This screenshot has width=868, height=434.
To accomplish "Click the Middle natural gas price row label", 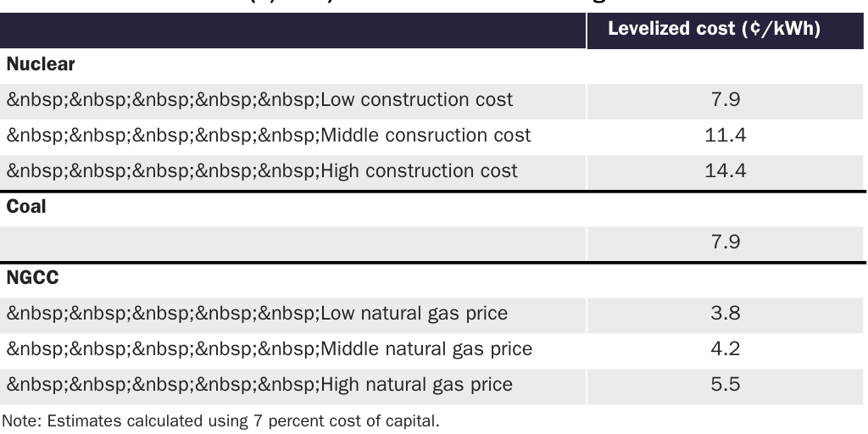I will pyautogui.click(x=270, y=349).
